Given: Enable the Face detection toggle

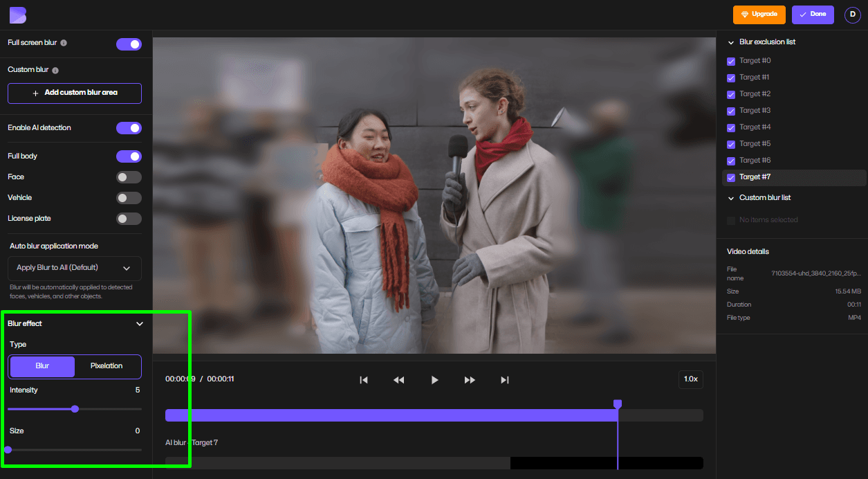Looking at the screenshot, I should point(129,177).
